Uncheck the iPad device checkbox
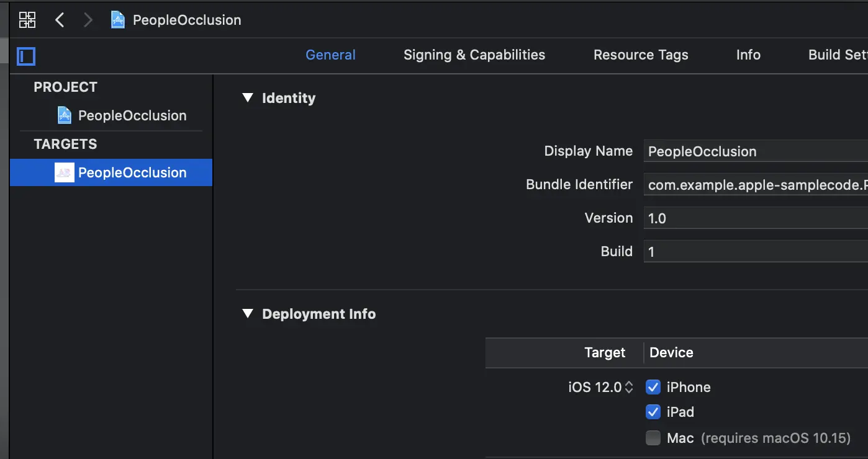 coord(653,412)
